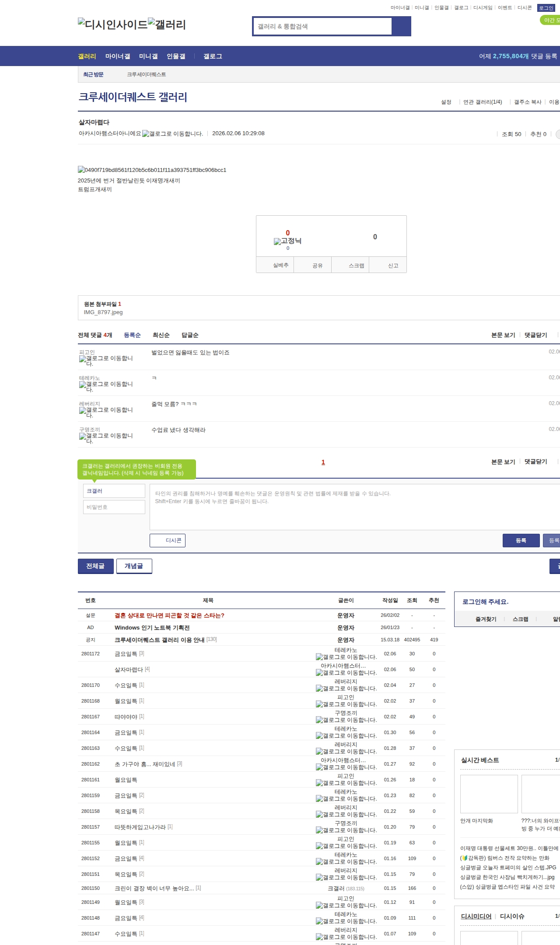The width and height of the screenshot is (560, 945).
Task: Collapse comments with 댓글닫기 above the comment list
Action: pos(535,335)
